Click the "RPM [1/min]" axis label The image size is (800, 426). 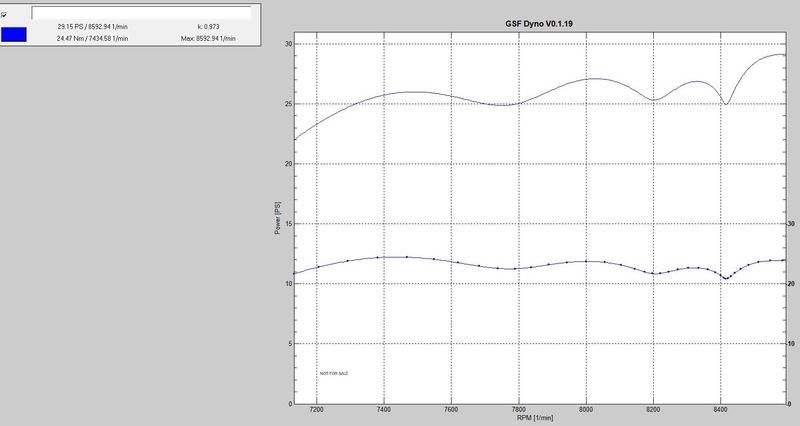535,418
